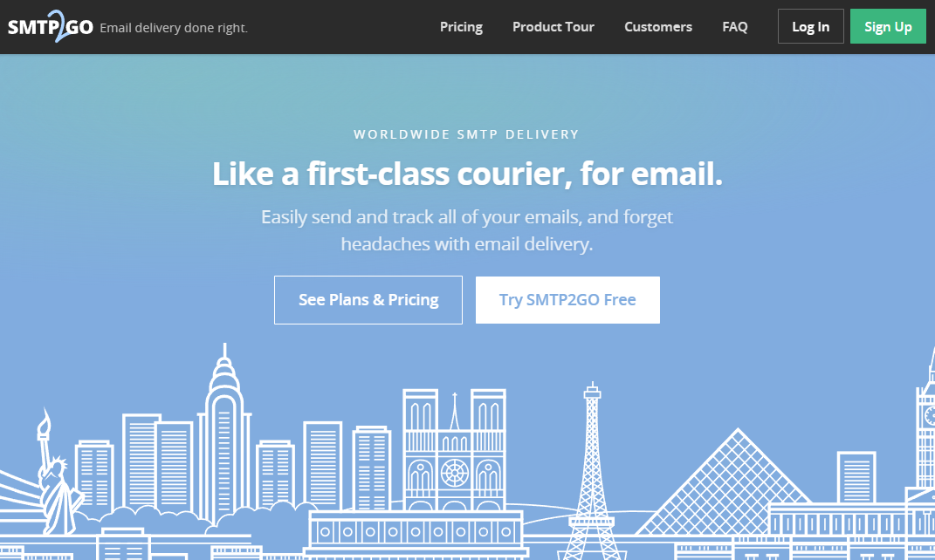The height and width of the screenshot is (560, 935).
Task: Click Try SMTP2GO Free button
Action: [567, 300]
